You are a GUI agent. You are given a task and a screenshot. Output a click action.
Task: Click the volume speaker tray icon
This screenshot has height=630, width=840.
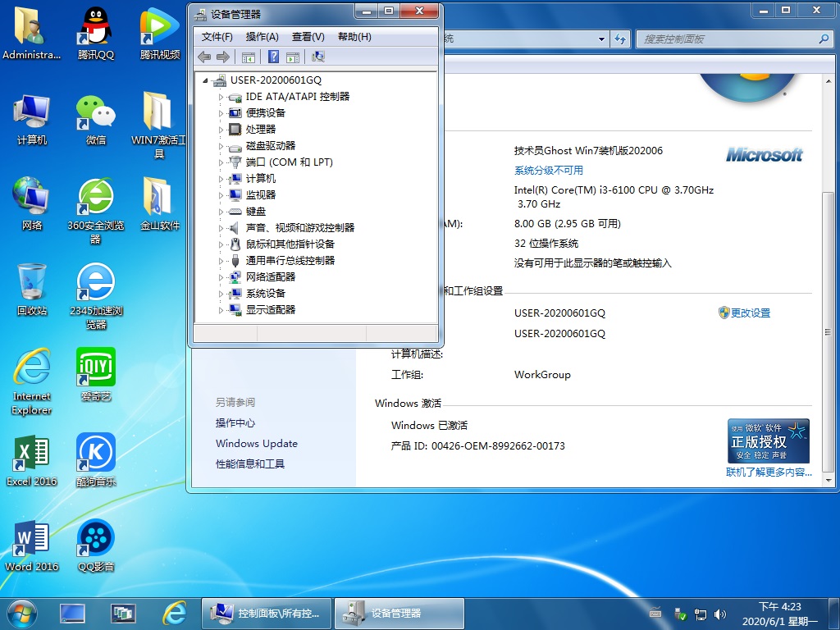720,614
